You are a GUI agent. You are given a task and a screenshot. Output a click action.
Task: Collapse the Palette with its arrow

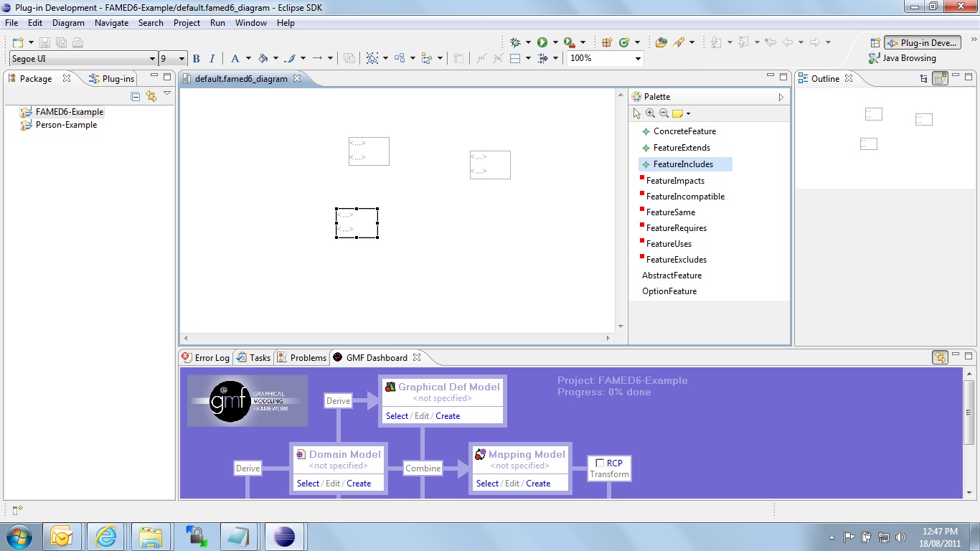pos(781,97)
